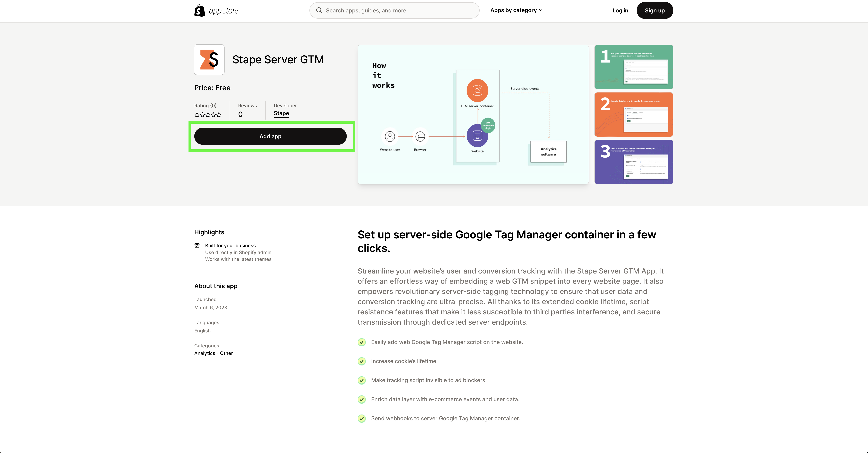Click checkmark beside 'Enrich data layer'
The width and height of the screenshot is (868, 453).
coord(362,399)
